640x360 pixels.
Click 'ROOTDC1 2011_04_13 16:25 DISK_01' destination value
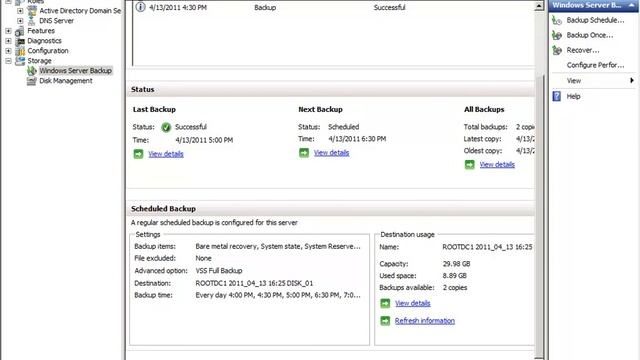point(254,283)
